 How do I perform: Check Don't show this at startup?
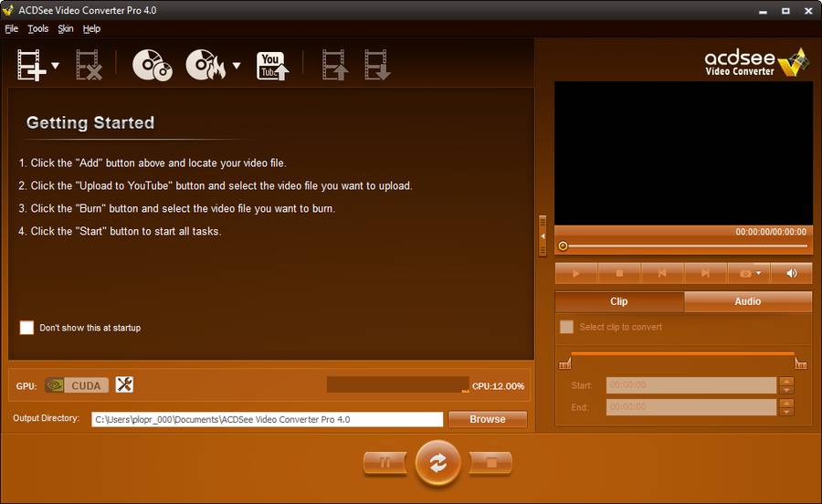(26, 328)
